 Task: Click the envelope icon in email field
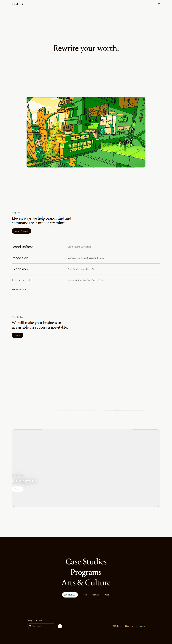coord(30,626)
